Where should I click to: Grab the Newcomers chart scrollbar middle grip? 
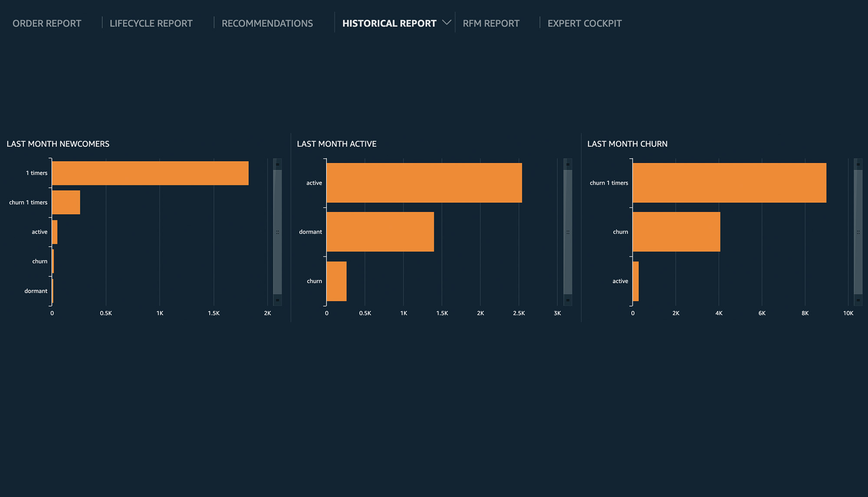(x=277, y=232)
